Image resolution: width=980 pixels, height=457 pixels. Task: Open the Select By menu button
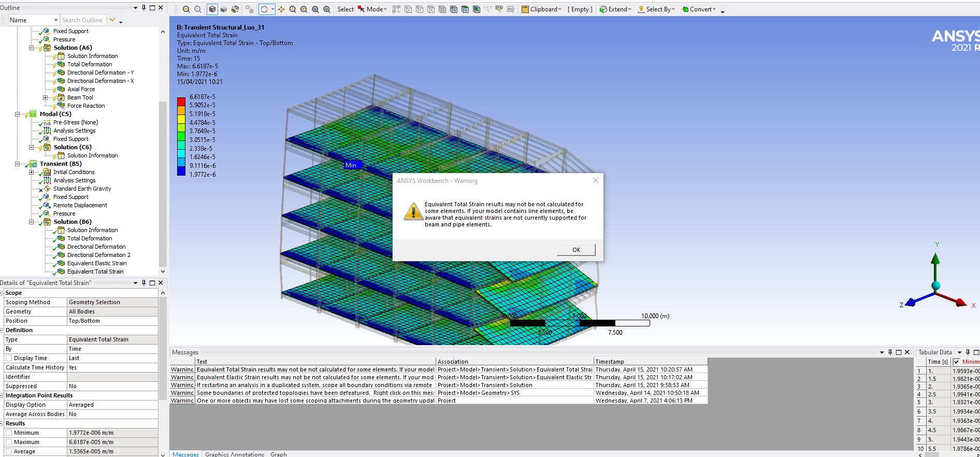point(656,9)
